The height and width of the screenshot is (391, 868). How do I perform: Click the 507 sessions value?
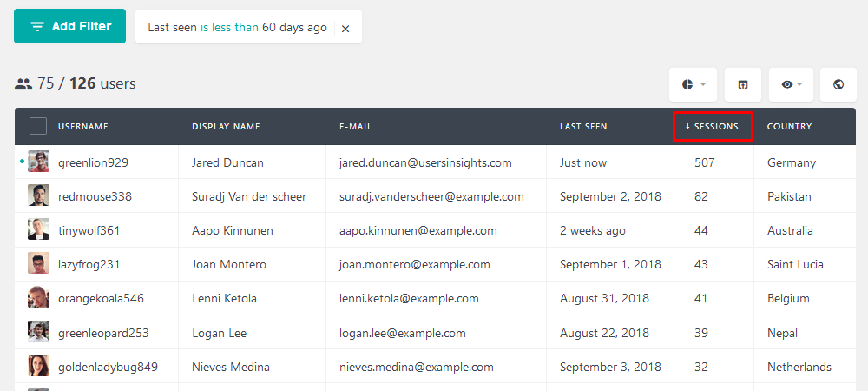tap(705, 162)
